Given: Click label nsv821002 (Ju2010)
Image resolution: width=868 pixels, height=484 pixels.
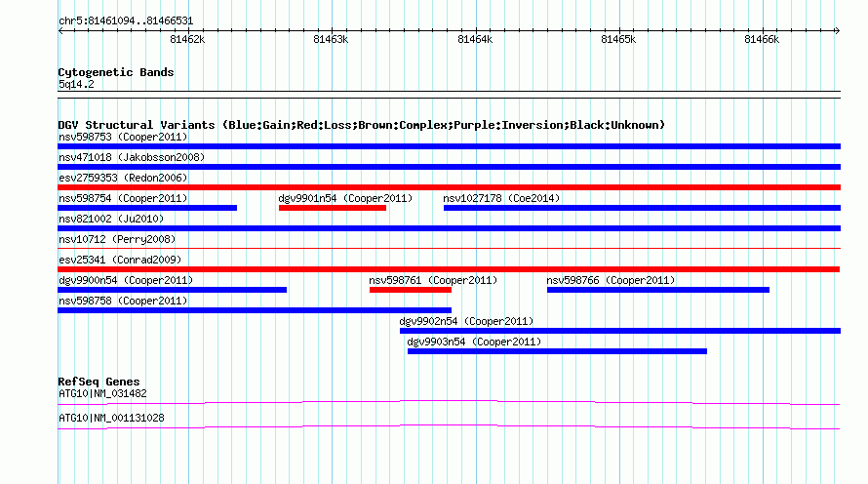Looking at the screenshot, I should pos(111,219).
